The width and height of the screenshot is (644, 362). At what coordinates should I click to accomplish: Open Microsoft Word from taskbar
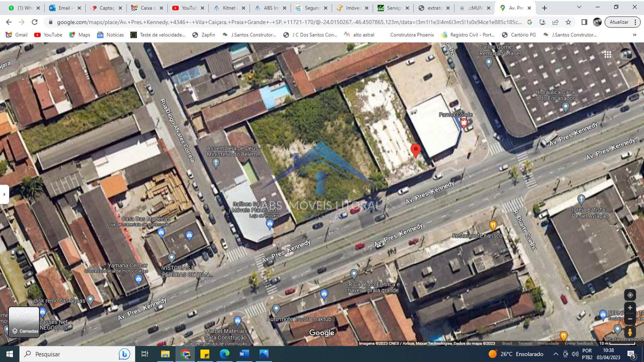pos(244,354)
